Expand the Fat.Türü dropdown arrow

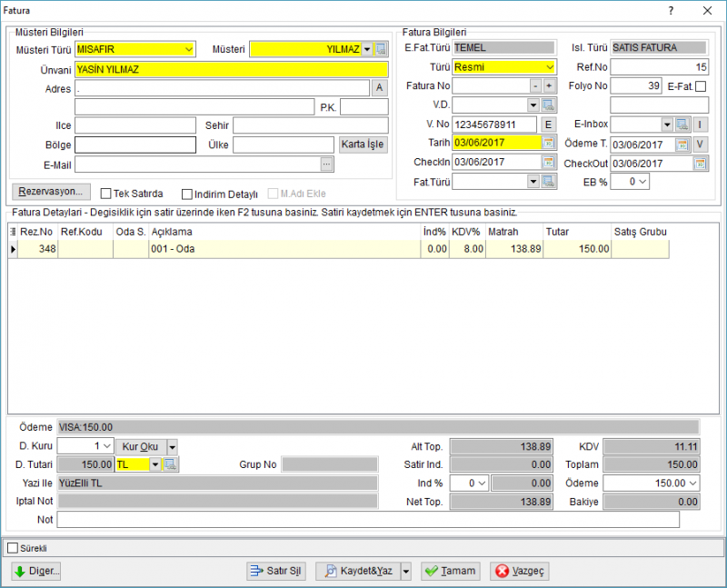[533, 182]
